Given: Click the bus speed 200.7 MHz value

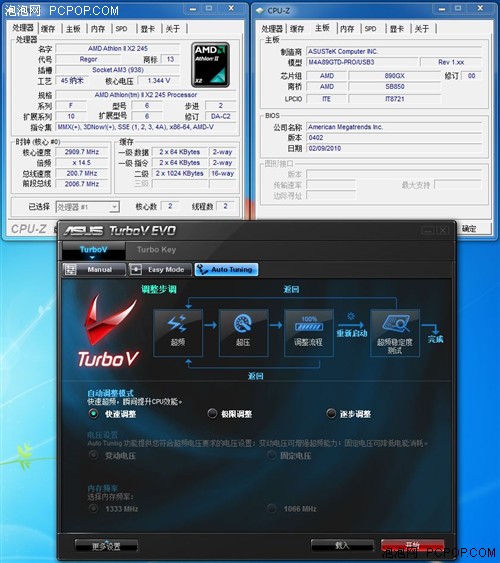Looking at the screenshot, I should tap(82, 173).
